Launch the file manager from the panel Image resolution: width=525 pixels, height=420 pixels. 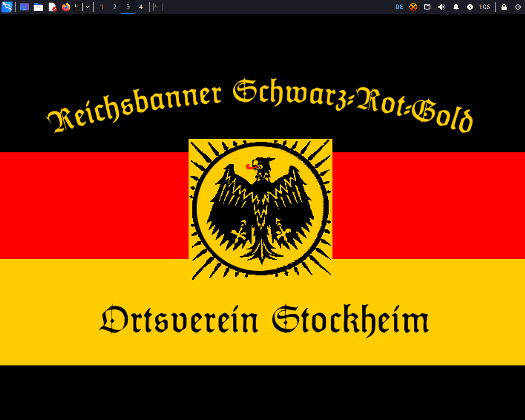click(x=38, y=7)
